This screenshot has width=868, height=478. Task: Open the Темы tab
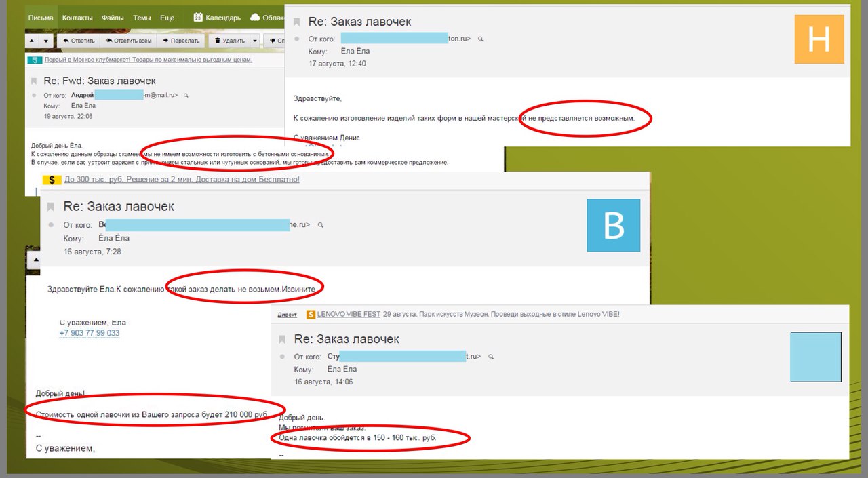[x=142, y=18]
